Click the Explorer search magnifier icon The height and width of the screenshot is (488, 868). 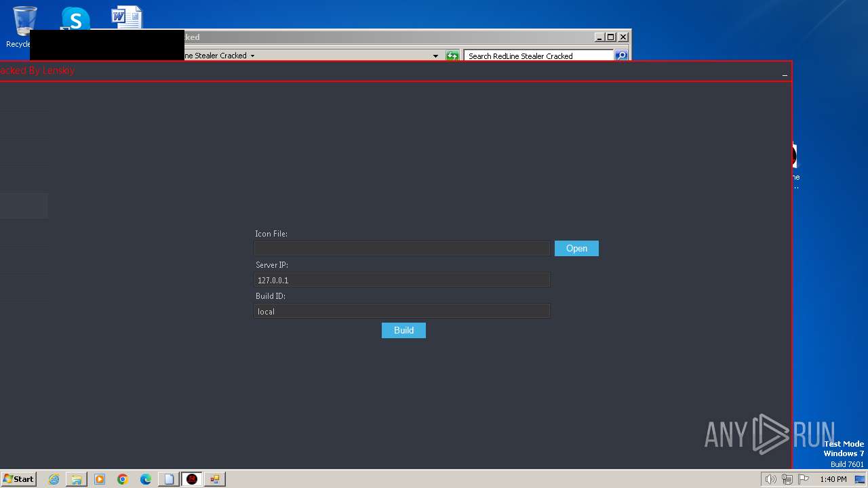click(x=621, y=56)
